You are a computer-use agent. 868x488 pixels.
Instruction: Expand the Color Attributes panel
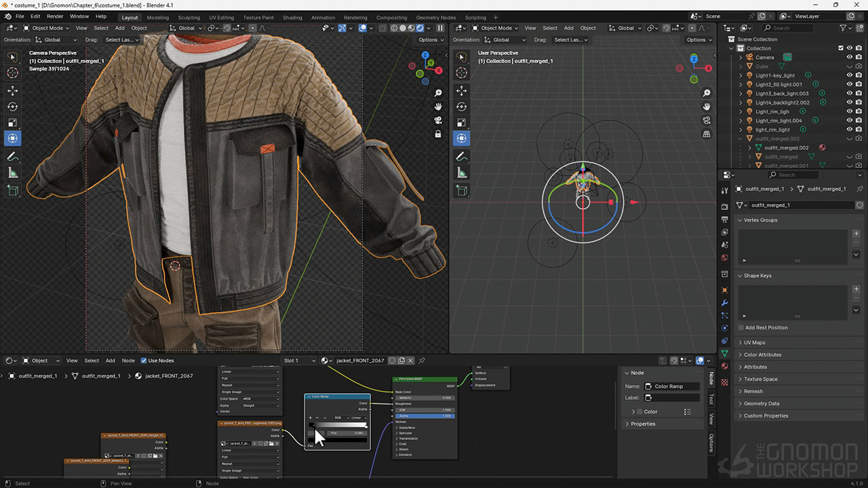pyautogui.click(x=762, y=354)
